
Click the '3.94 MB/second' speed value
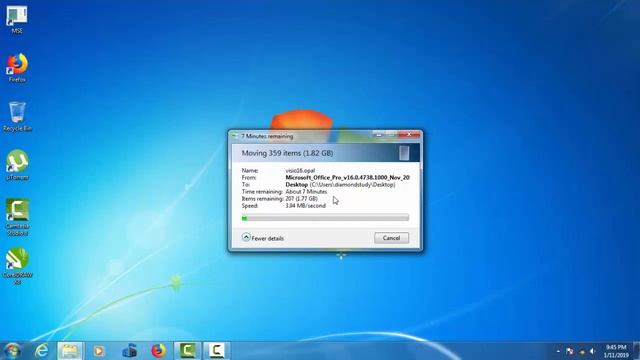pos(305,206)
